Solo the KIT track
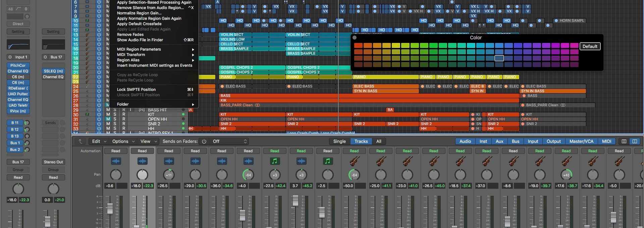Image resolution: width=644 pixels, height=228 pixels. (x=115, y=114)
